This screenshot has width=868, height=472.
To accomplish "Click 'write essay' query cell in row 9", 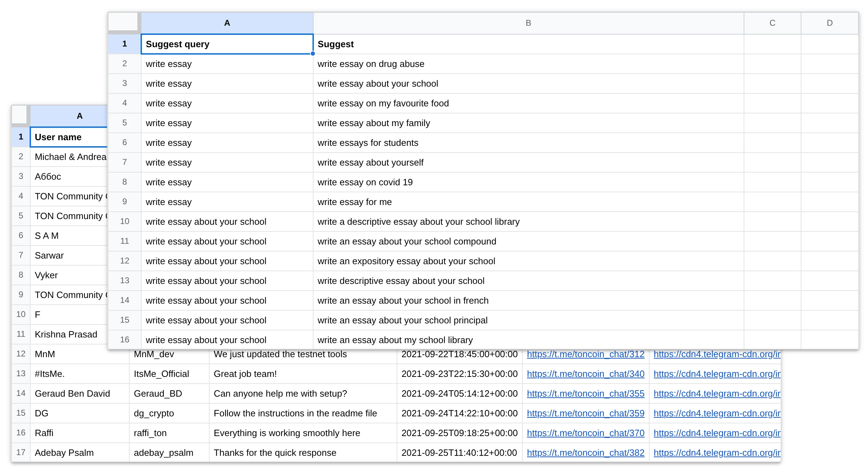I will (227, 202).
